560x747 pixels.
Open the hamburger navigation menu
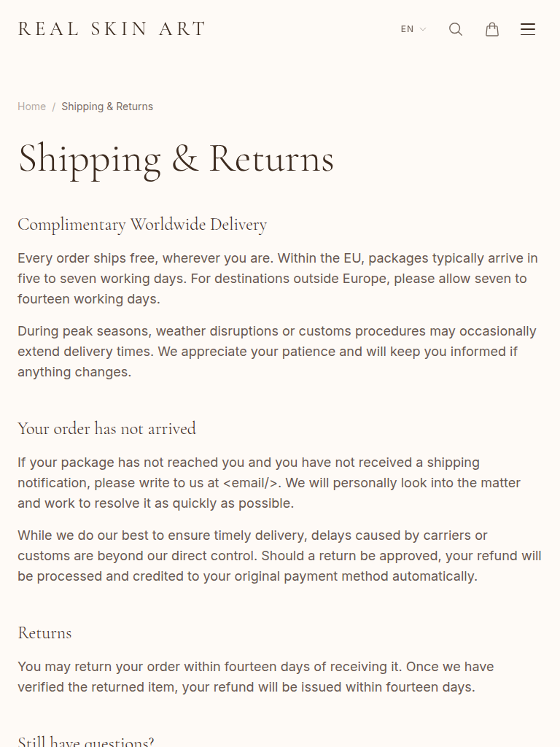pos(528,29)
